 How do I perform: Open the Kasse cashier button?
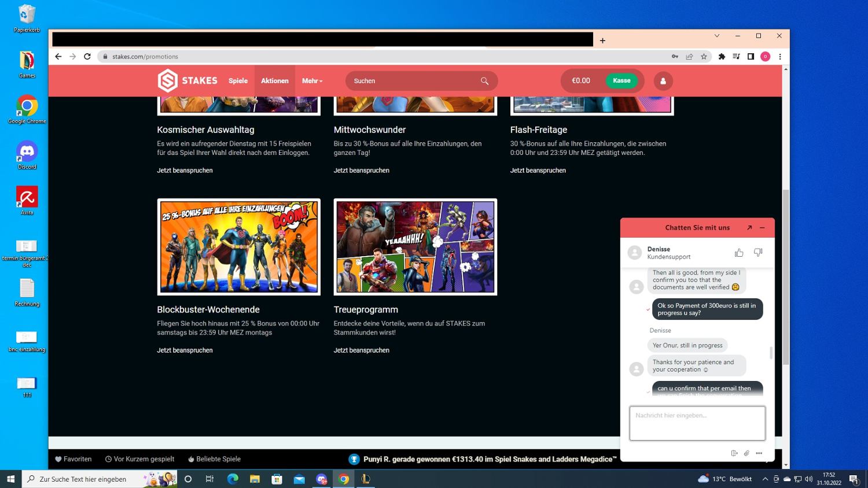621,81
